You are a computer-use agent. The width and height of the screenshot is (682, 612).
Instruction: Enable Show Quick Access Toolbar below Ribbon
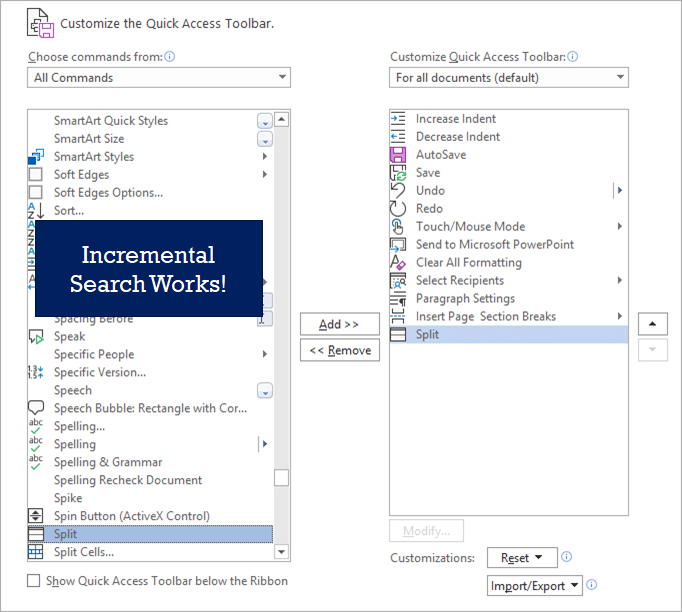click(35, 581)
